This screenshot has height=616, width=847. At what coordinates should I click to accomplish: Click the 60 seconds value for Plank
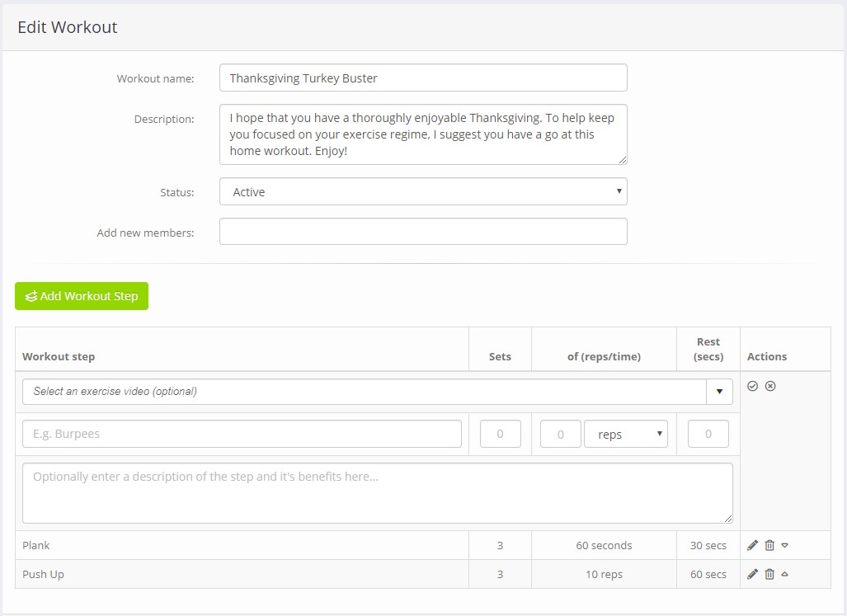604,545
